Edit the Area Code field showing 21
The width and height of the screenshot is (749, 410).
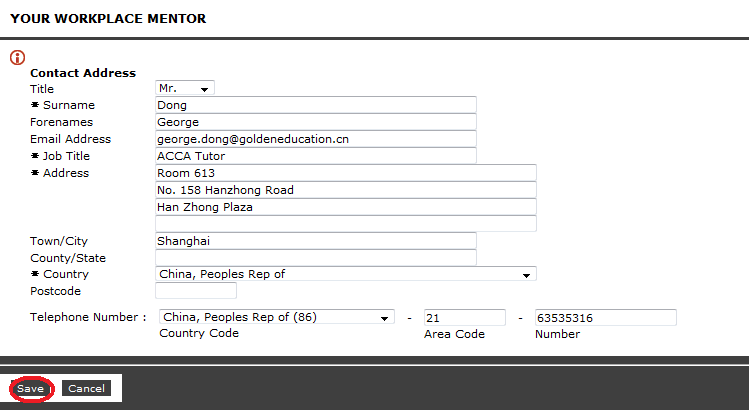[465, 318]
